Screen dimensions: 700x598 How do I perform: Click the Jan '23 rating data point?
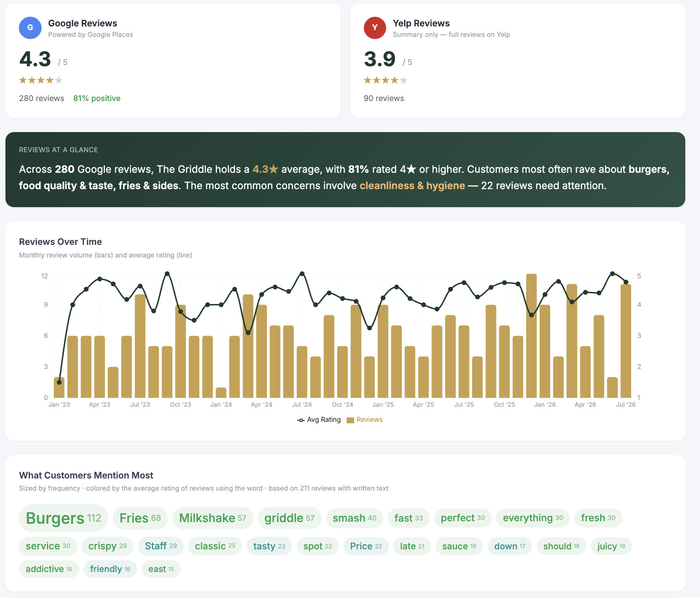59,382
